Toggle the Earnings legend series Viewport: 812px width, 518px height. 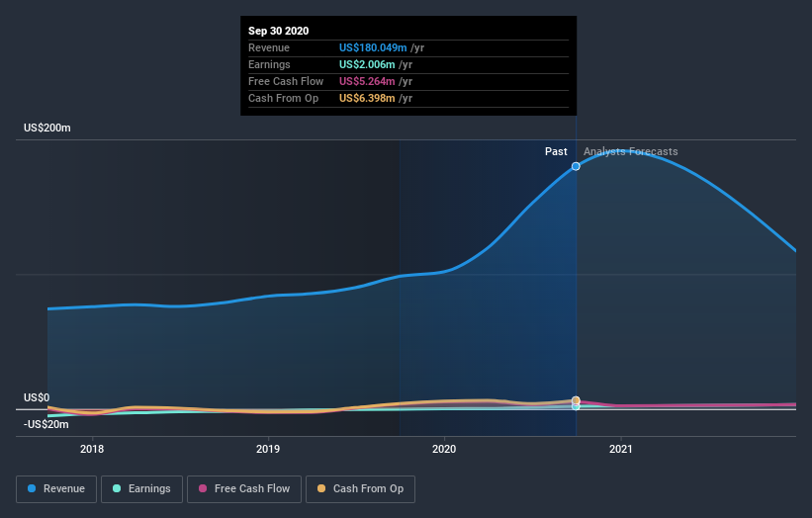tap(141, 489)
